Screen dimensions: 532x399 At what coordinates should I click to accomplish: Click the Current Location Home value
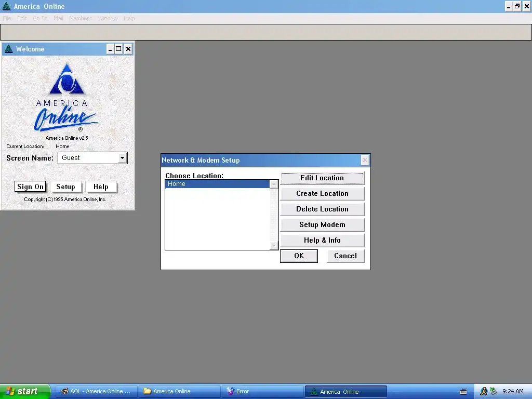pos(62,146)
